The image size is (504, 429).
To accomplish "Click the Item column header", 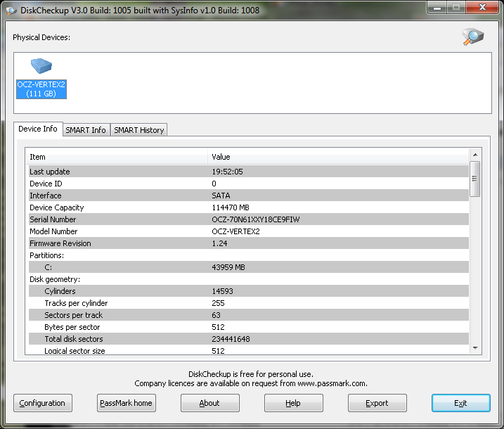I will 117,157.
